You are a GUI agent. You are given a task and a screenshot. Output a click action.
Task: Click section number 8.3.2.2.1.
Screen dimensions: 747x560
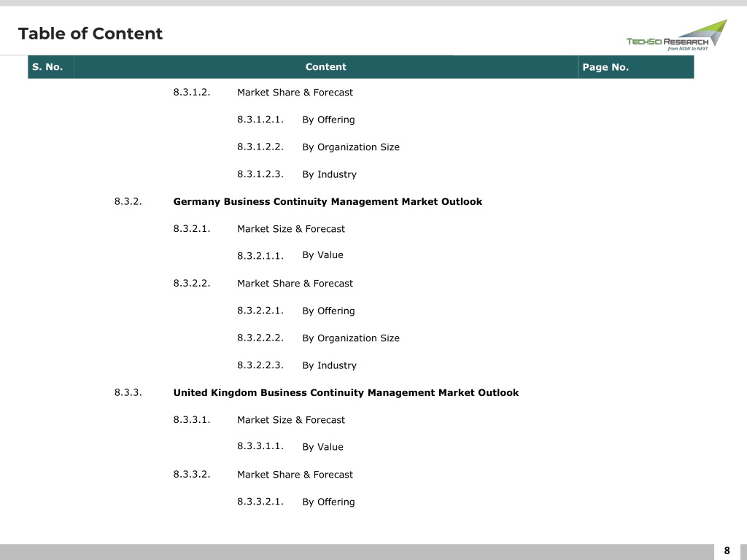tap(260, 311)
